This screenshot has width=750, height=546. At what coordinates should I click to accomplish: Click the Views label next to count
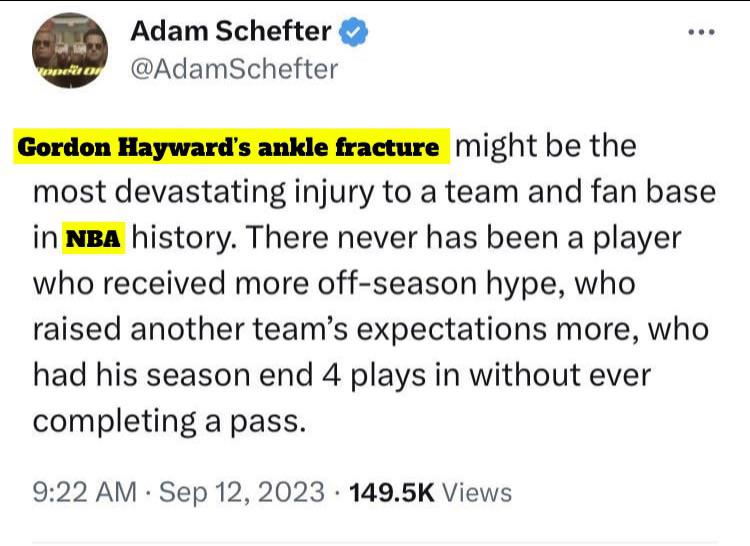pyautogui.click(x=476, y=492)
